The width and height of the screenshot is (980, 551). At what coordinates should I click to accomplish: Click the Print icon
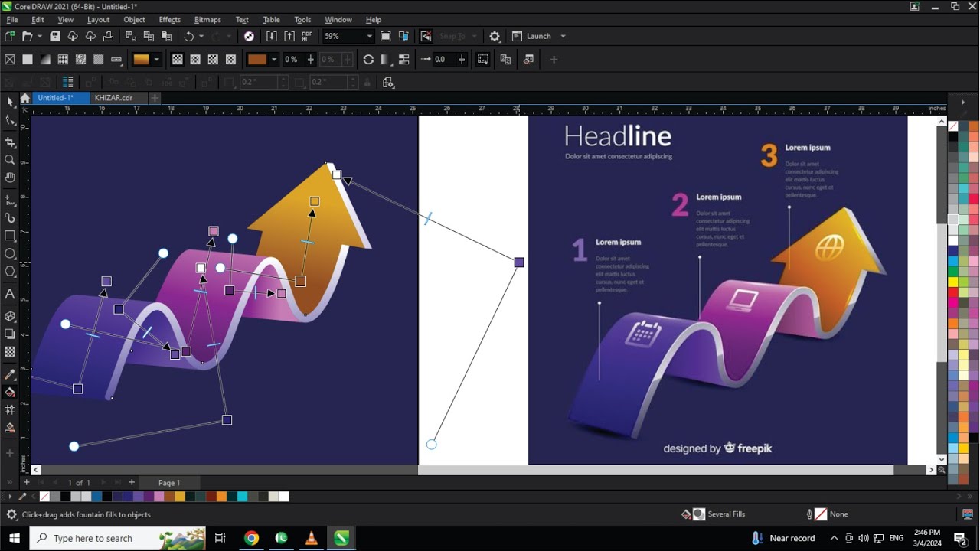tap(109, 36)
